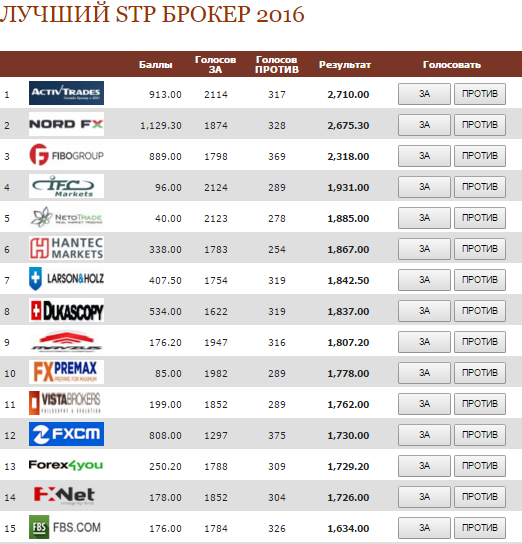Click the VistaBrokers logo
Viewport: 522px width, 544px height.
pos(66,403)
